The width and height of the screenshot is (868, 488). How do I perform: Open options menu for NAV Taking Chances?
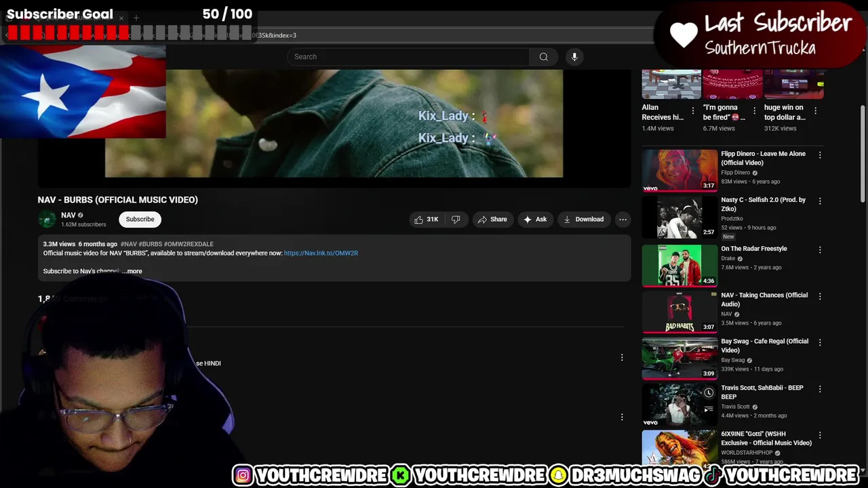(x=820, y=296)
